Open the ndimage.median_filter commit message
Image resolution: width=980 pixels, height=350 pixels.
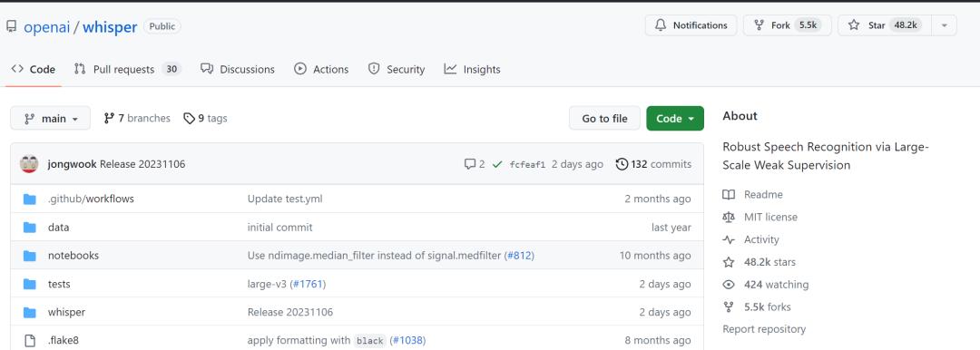pyautogui.click(x=375, y=256)
